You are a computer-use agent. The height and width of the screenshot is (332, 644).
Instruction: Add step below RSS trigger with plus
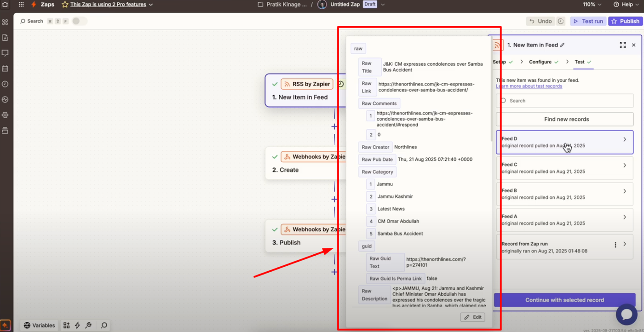334,126
